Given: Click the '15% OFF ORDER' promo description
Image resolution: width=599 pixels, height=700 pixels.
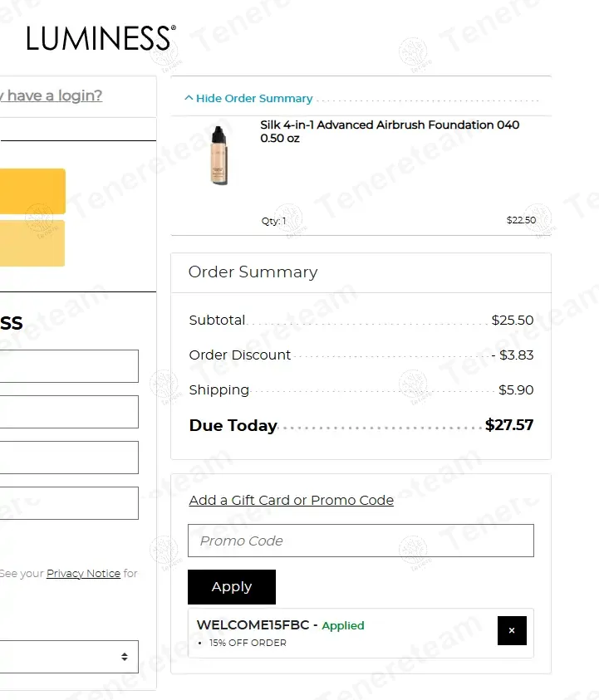Looking at the screenshot, I should [248, 643].
